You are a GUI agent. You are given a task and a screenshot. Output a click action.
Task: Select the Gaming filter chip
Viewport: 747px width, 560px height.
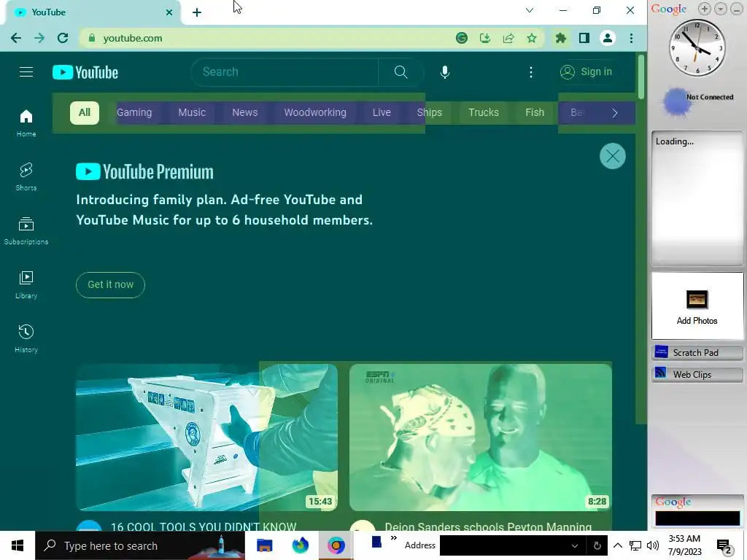(x=134, y=113)
